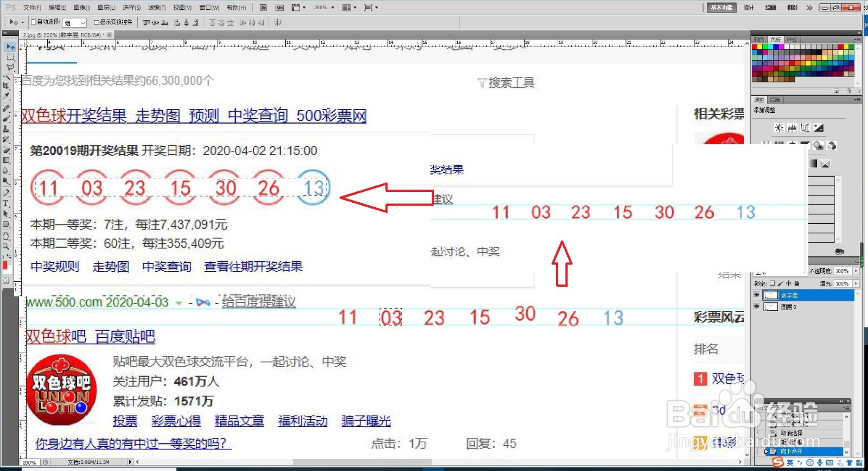This screenshot has height=471, width=868.
Task: Hide the 数字层 layer via eye icon
Action: (x=757, y=295)
